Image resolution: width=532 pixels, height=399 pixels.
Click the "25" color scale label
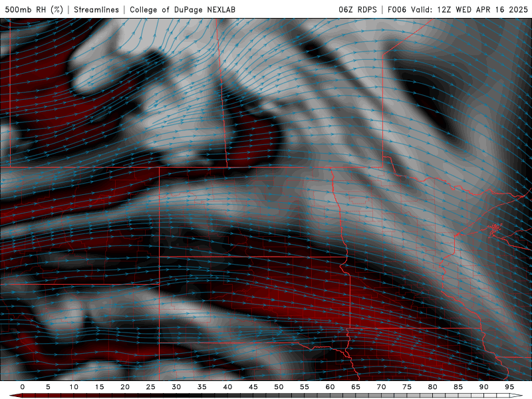(151, 387)
